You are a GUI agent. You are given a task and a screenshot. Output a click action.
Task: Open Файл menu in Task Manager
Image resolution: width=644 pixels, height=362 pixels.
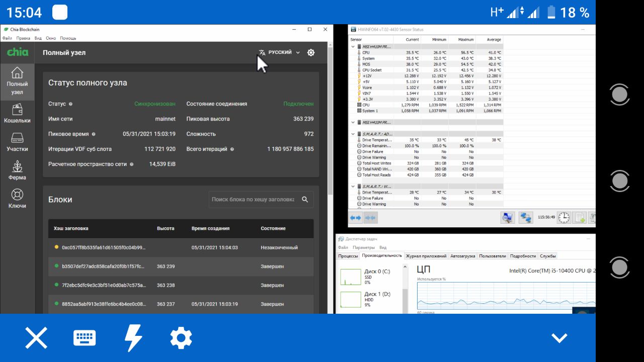[x=343, y=247]
